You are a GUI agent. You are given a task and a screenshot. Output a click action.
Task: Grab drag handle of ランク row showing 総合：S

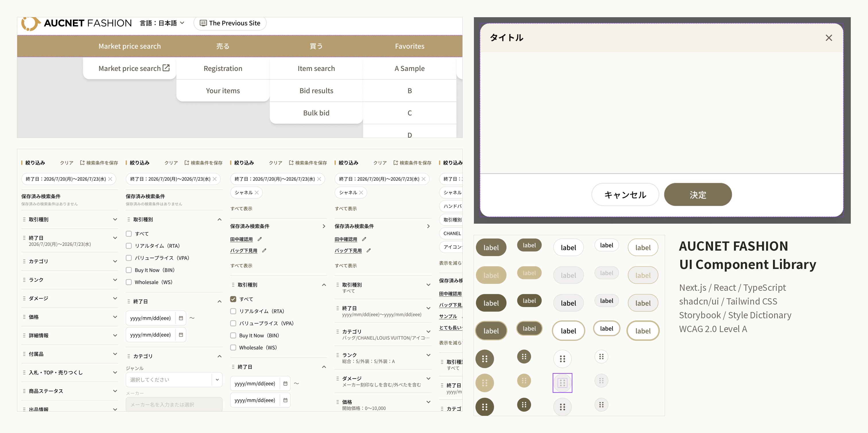(338, 355)
